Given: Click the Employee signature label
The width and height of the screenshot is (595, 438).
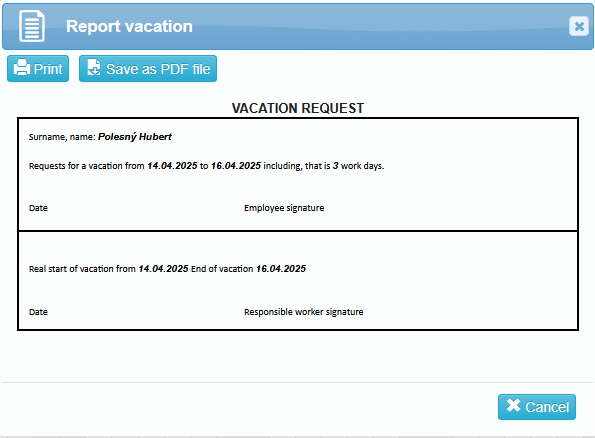Looking at the screenshot, I should [284, 208].
